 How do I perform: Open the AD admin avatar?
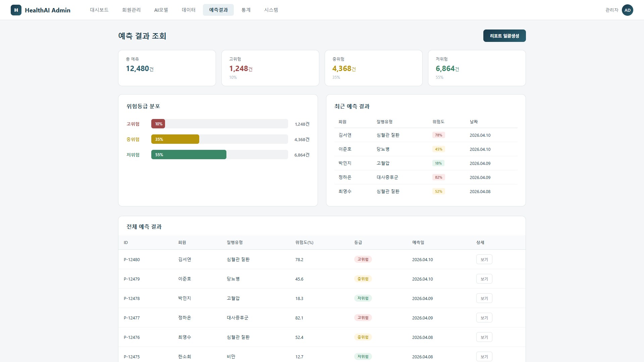point(627,10)
